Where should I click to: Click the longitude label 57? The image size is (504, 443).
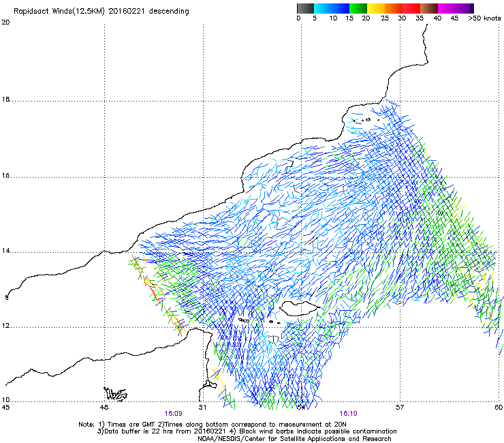pyautogui.click(x=400, y=408)
